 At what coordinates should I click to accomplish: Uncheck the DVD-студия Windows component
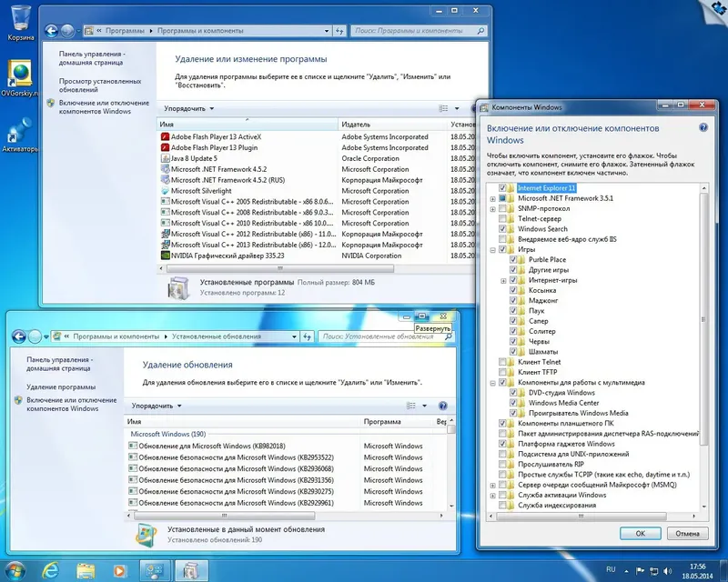[513, 392]
